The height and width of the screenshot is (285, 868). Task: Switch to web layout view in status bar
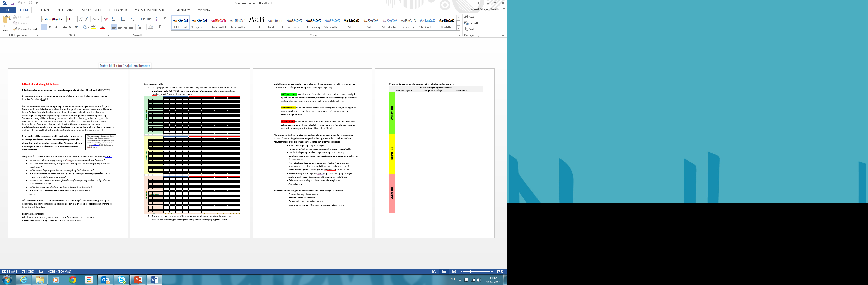coord(454,272)
